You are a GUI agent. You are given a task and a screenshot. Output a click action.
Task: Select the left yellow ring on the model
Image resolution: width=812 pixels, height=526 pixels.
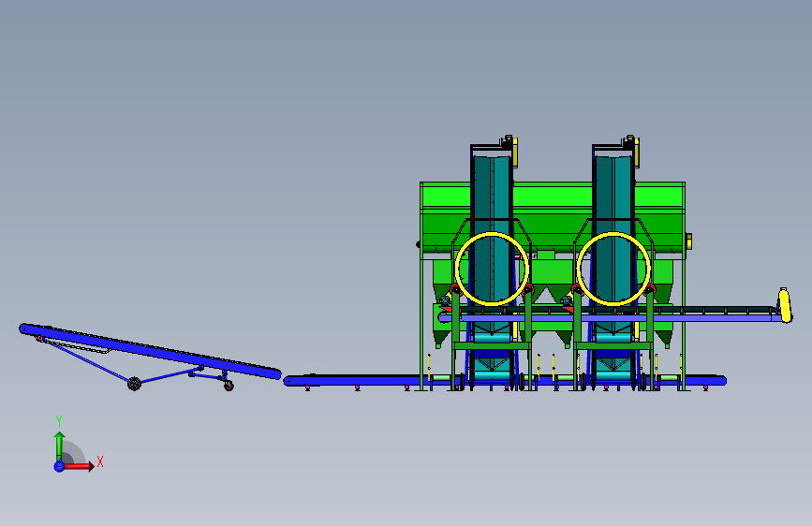pyautogui.click(x=492, y=269)
